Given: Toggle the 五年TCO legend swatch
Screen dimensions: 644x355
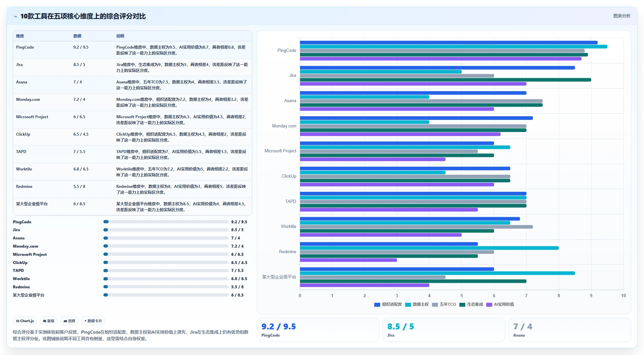Looking at the screenshot, I should coord(435,305).
